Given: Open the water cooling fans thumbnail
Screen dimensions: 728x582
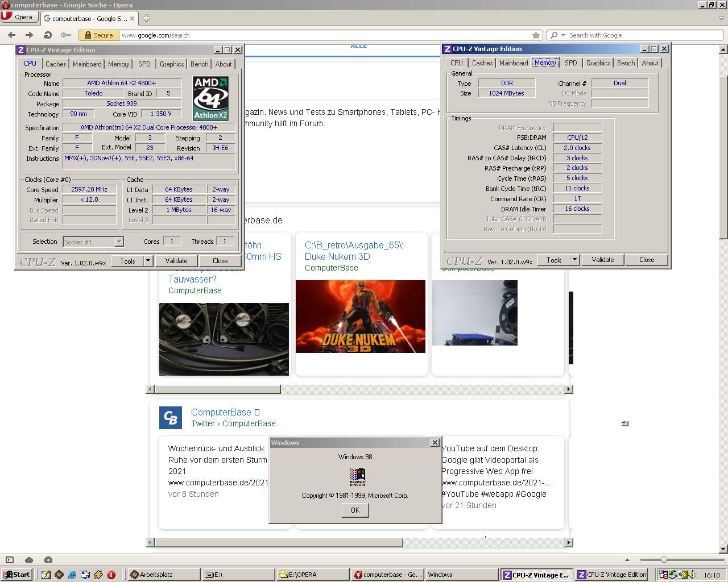Looking at the screenshot, I should (224, 339).
